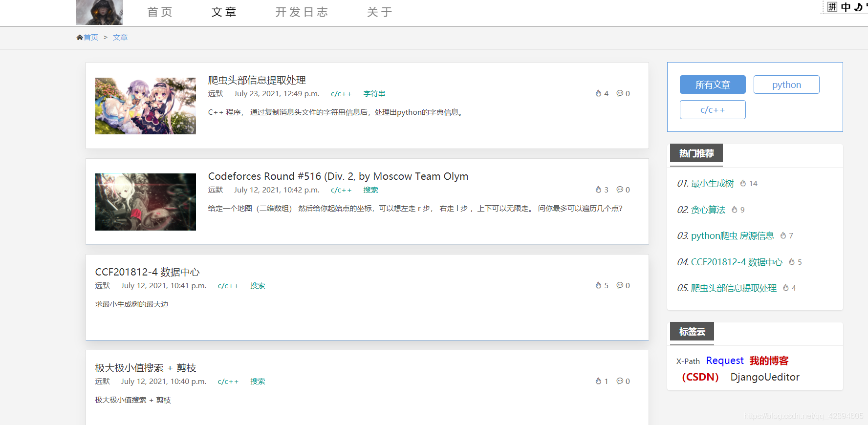
Task: Click the 标签云 section header
Action: click(692, 332)
